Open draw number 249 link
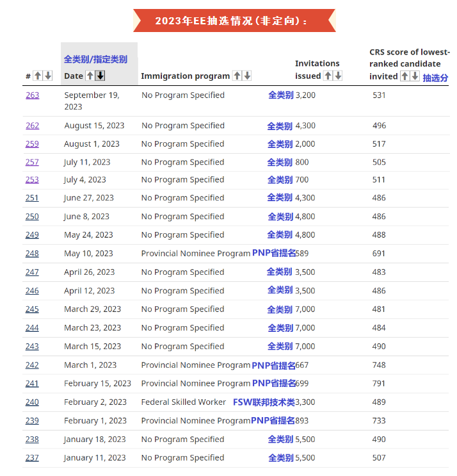The height and width of the screenshot is (476, 457). click(x=32, y=235)
